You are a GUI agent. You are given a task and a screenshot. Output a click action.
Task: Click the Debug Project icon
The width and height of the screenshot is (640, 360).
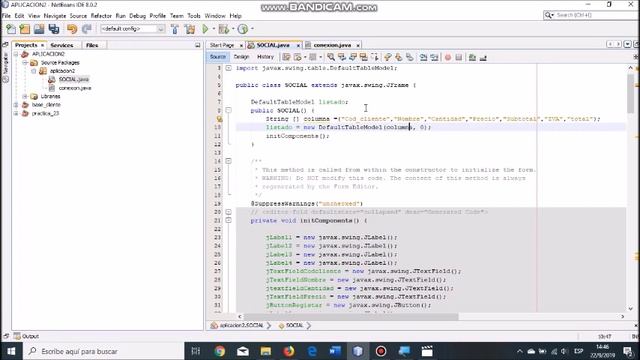pos(223,29)
